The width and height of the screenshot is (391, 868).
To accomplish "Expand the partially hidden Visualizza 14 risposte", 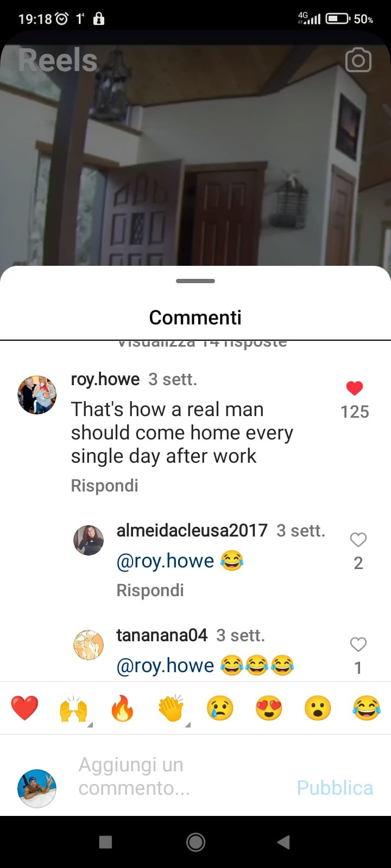I will pyautogui.click(x=202, y=344).
